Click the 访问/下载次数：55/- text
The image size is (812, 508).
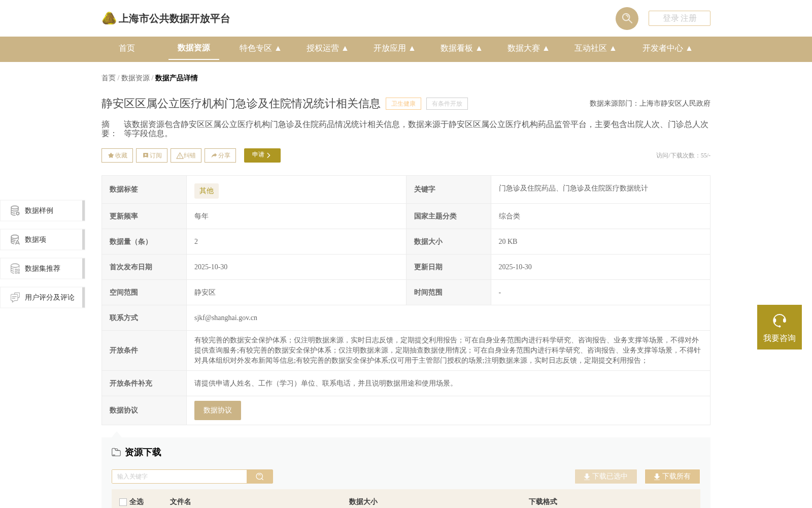point(683,155)
